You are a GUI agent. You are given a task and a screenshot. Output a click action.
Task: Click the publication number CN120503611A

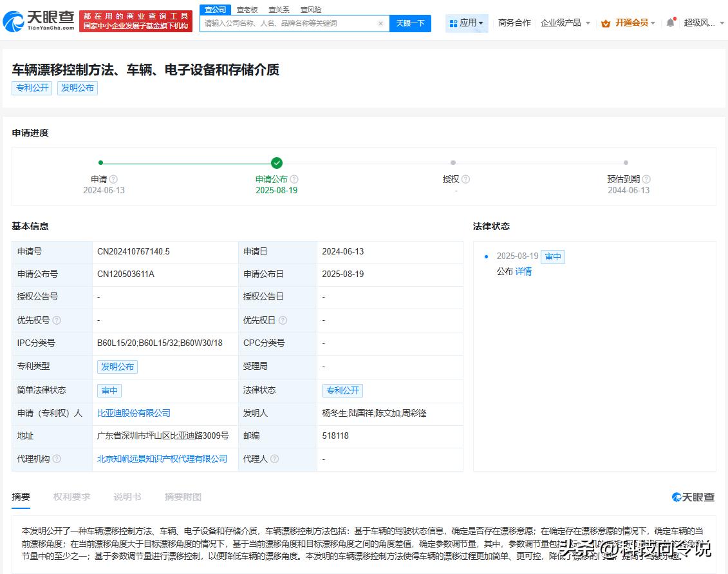(126, 274)
